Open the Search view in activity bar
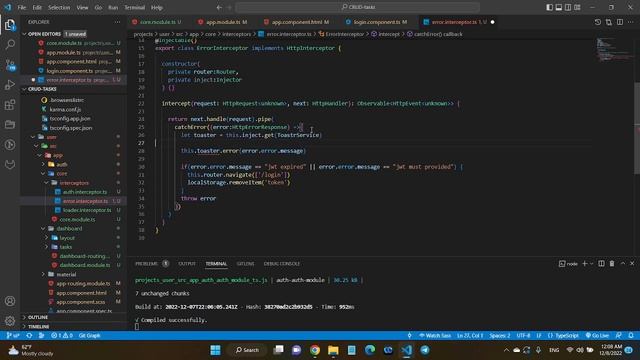640x360 pixels. (10, 44)
